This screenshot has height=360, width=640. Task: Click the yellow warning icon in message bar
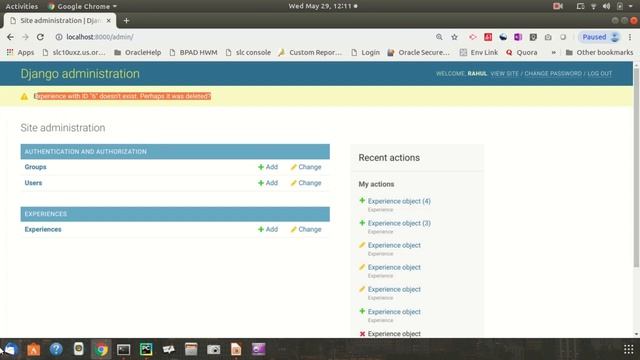coord(24,97)
